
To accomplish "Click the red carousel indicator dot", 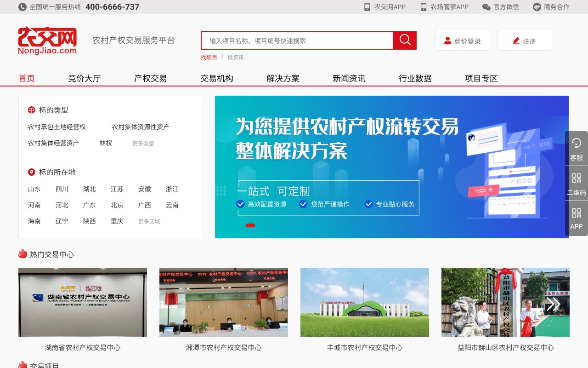I will [x=250, y=225].
